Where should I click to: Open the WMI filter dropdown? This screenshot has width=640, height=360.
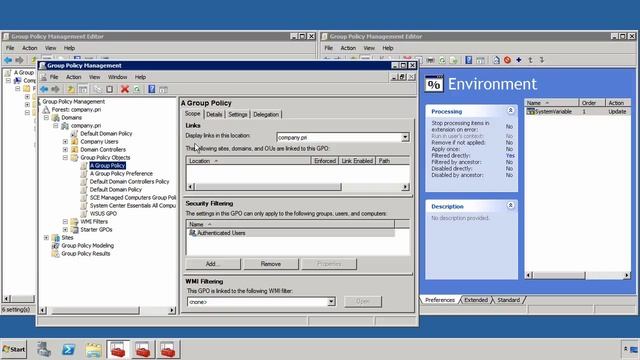tap(331, 302)
